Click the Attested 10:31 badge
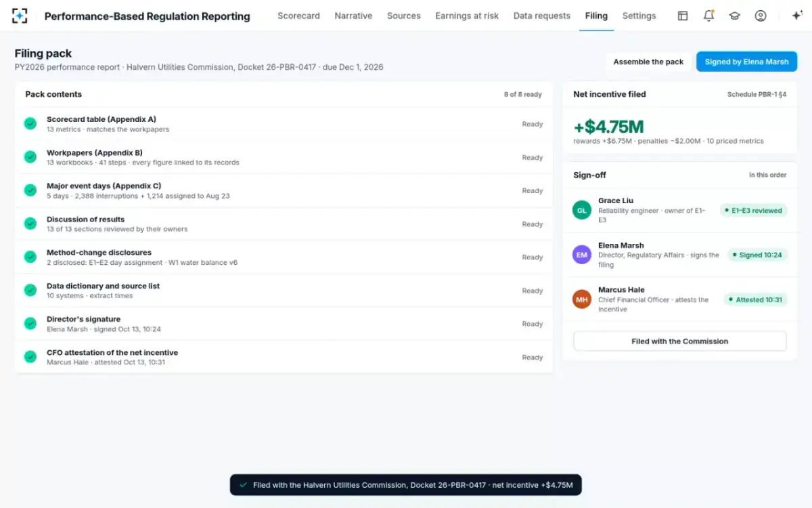The width and height of the screenshot is (812, 508). point(756,299)
